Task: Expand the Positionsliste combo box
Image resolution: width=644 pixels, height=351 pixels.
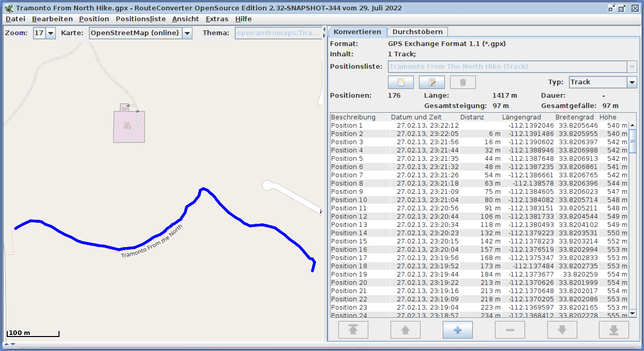Action: click(632, 67)
